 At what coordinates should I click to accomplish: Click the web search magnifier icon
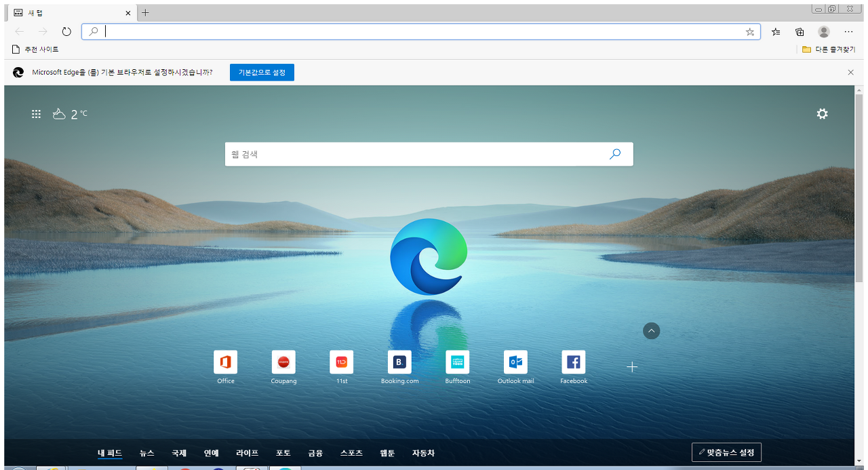(x=615, y=154)
